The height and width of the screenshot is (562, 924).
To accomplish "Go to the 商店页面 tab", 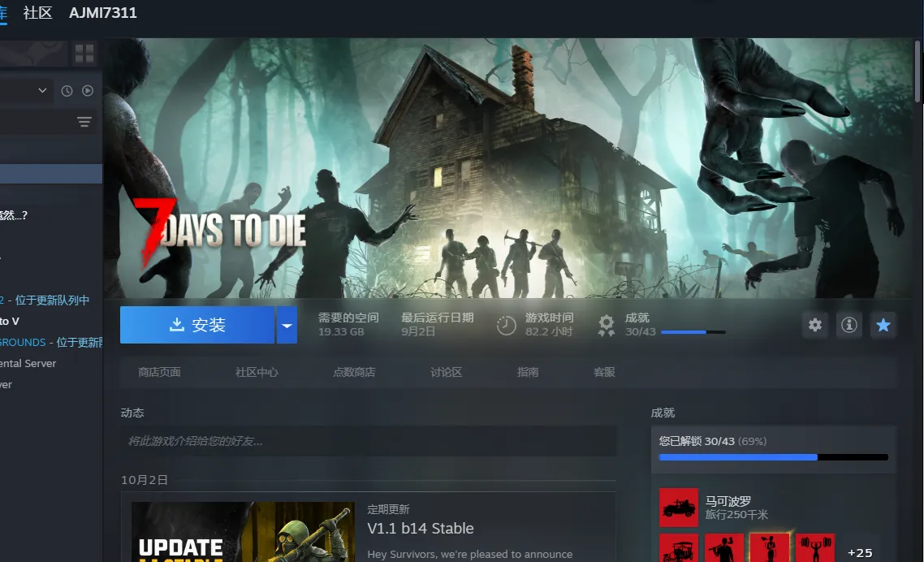I will pos(159,372).
